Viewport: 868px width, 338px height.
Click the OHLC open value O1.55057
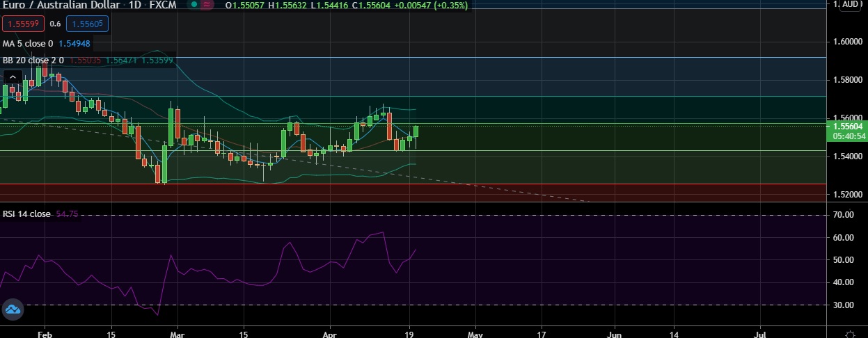245,5
